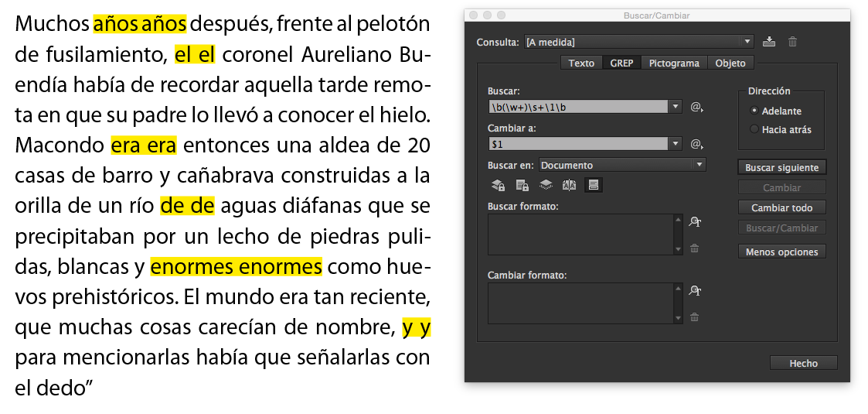Expand the Cambiar a history dropdown
868x414 pixels.
[676, 144]
